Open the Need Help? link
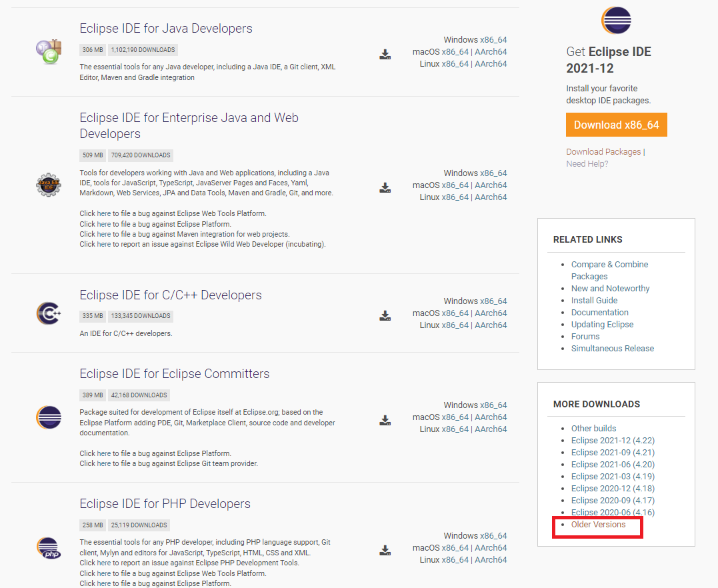The height and width of the screenshot is (588, 718). pos(587,163)
